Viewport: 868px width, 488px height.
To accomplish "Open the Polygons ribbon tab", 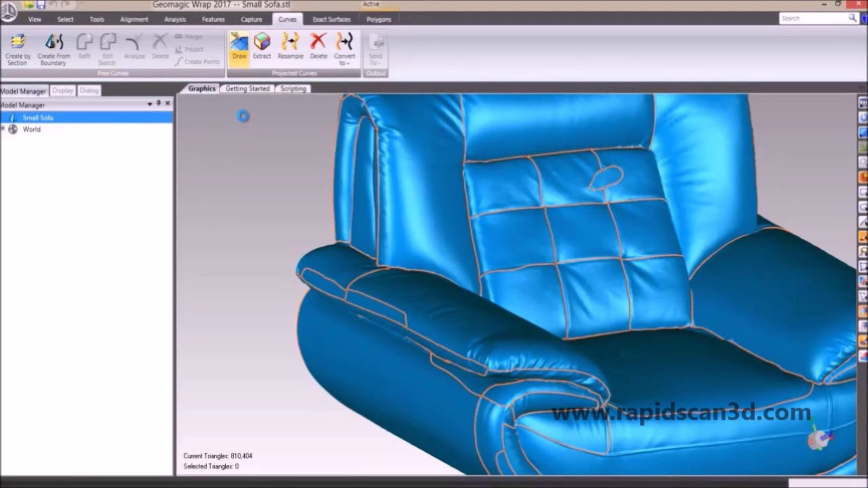I will point(379,19).
